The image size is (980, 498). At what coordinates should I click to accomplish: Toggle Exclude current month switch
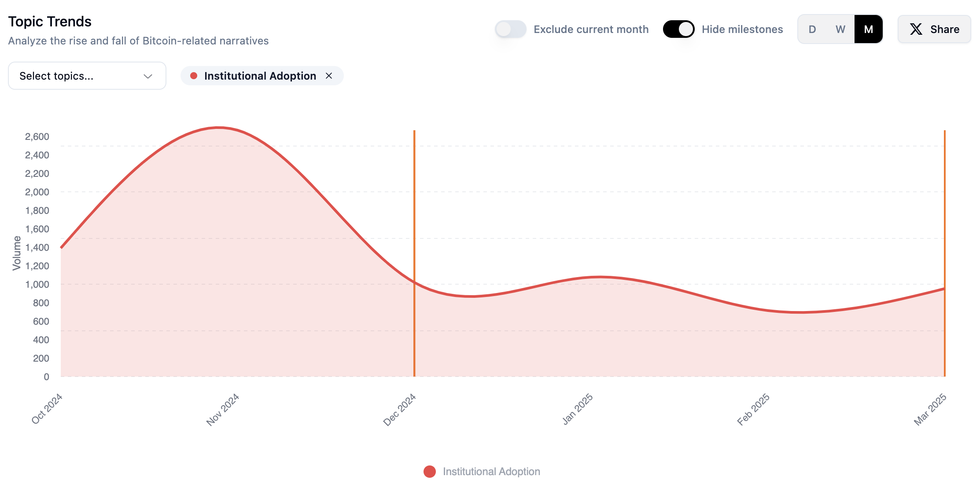pos(510,29)
